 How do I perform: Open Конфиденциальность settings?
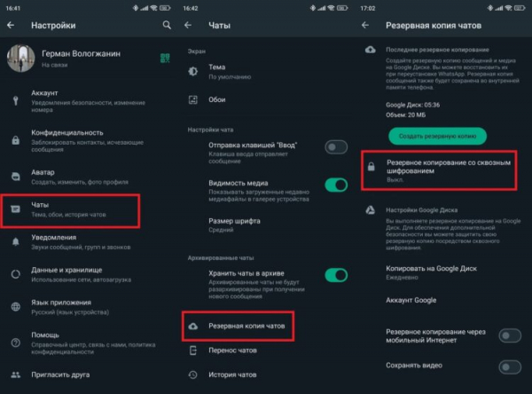[89, 140]
